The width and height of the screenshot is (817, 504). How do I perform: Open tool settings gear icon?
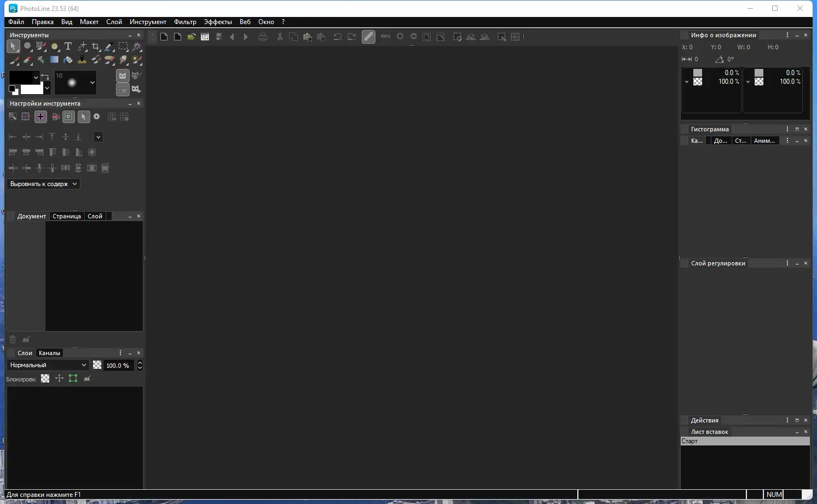96,117
